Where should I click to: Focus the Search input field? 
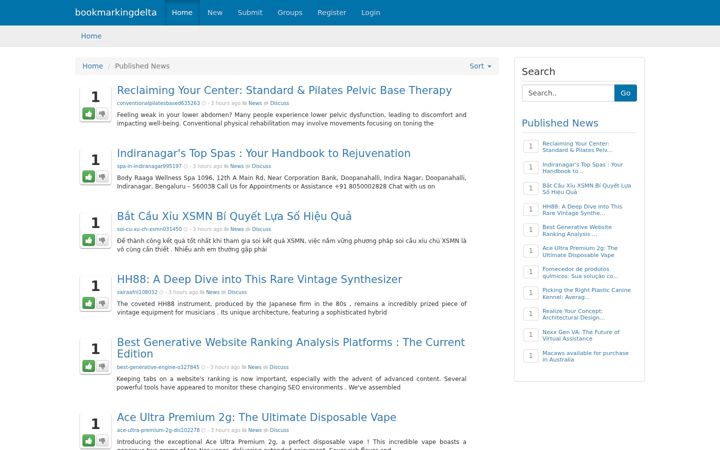point(568,93)
